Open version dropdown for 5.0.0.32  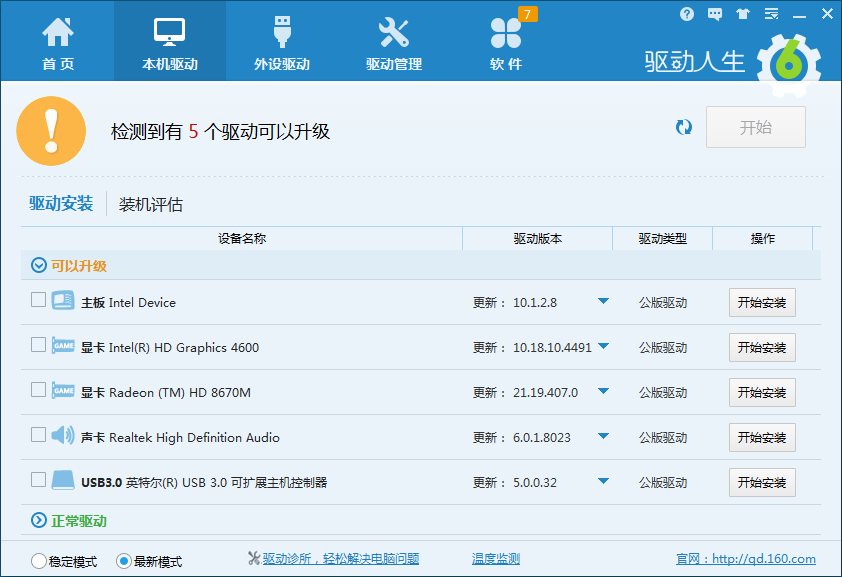pos(603,481)
